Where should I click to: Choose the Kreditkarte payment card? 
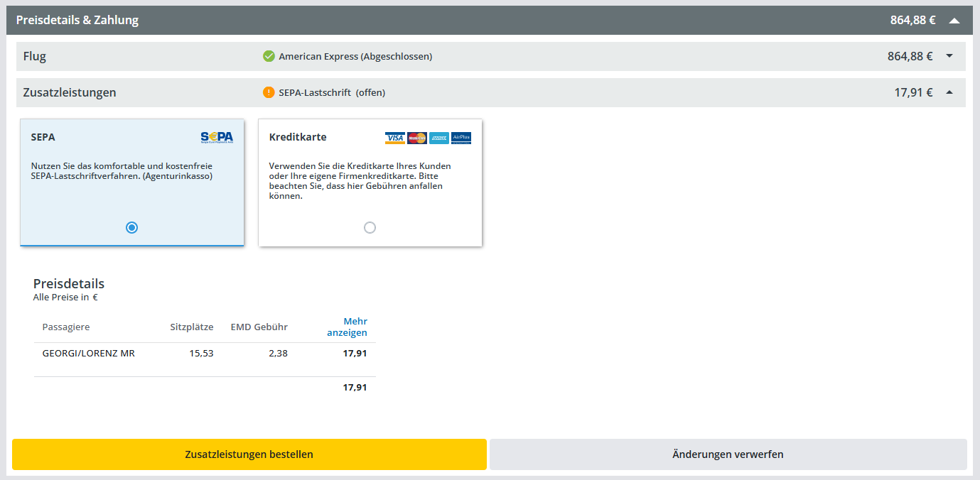(x=370, y=181)
